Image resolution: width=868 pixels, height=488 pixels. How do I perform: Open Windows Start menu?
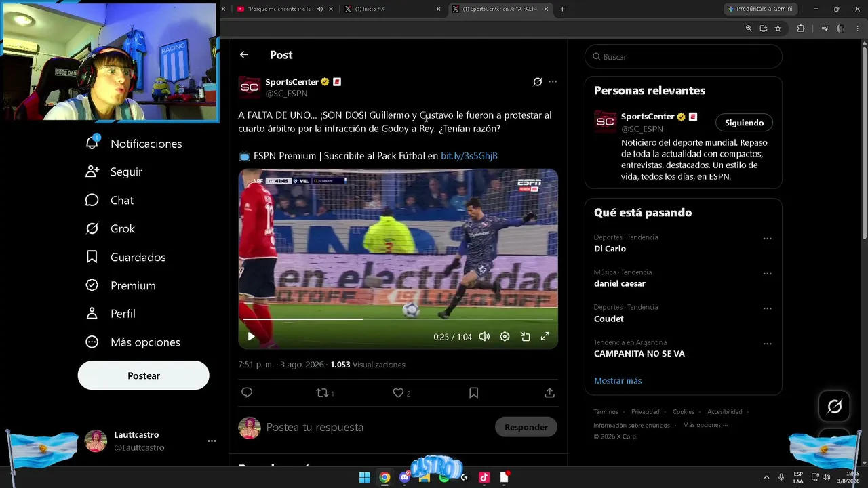click(364, 477)
